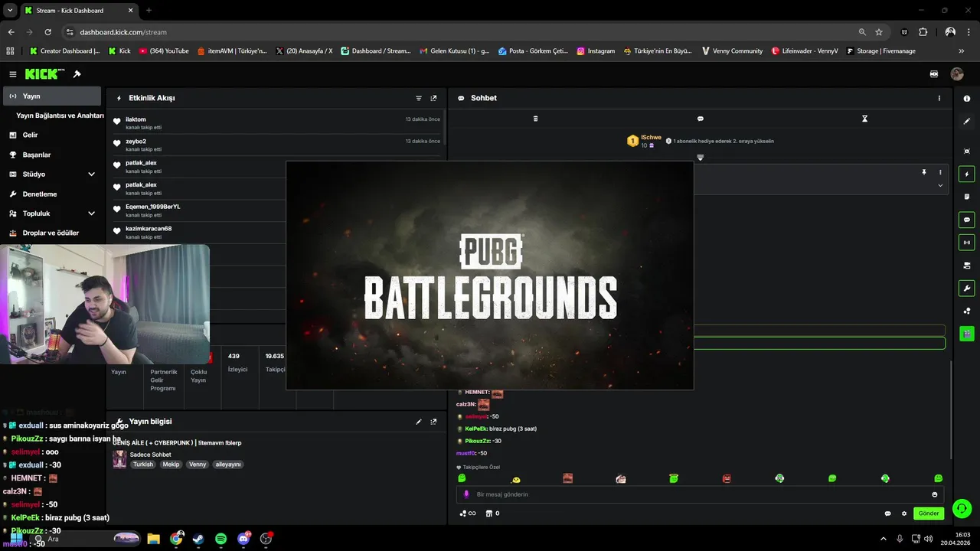Send message with the Gönder button
This screenshot has width=980, height=551.
point(929,514)
